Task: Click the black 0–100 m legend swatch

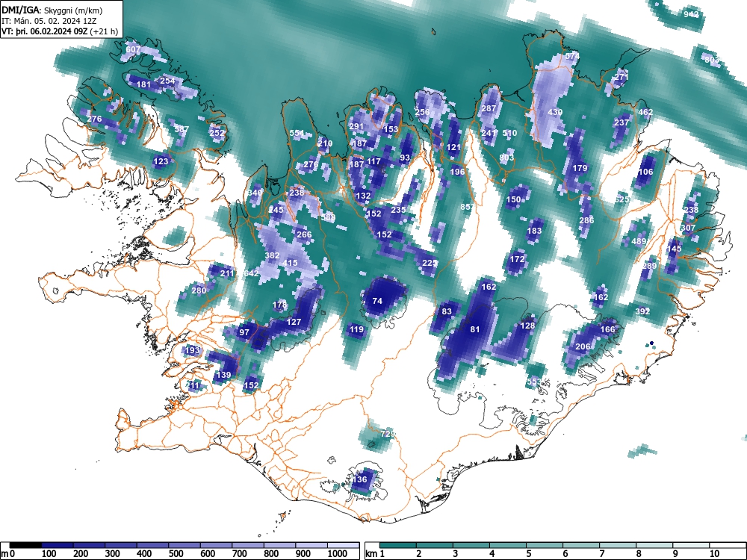Action: pos(25,545)
